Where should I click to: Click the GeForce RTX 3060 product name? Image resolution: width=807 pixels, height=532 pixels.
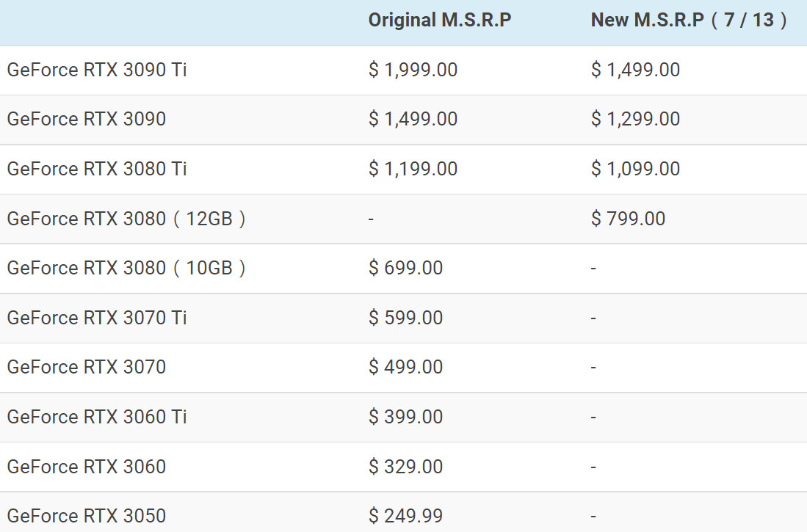(x=87, y=467)
